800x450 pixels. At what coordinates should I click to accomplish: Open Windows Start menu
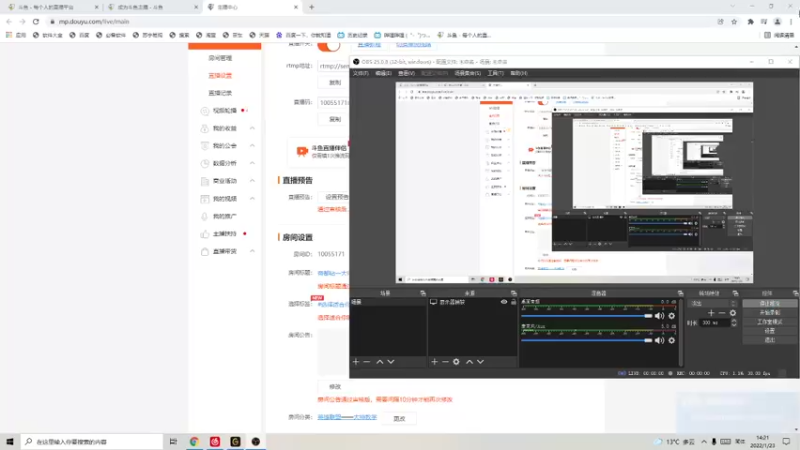(x=10, y=441)
